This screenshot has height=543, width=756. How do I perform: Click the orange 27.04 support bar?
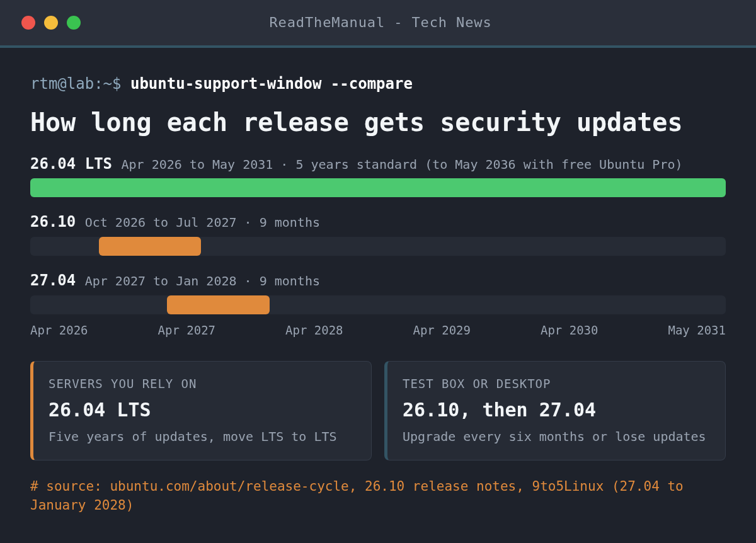218,305
